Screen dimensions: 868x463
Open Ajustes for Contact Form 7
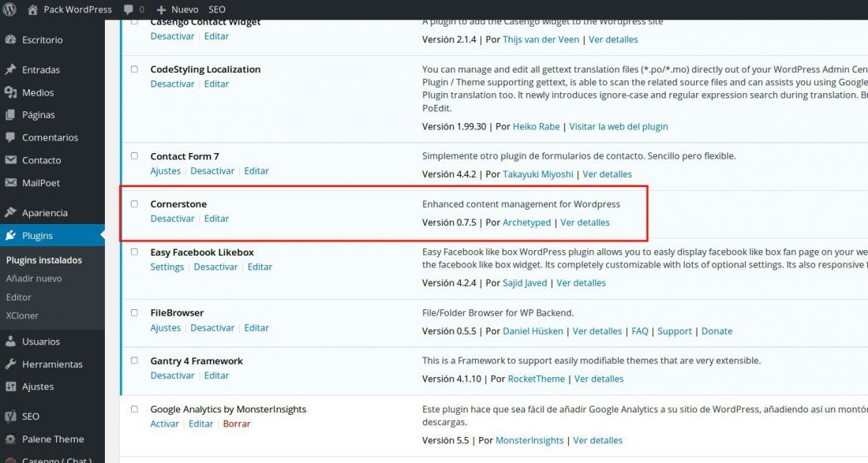pos(166,171)
